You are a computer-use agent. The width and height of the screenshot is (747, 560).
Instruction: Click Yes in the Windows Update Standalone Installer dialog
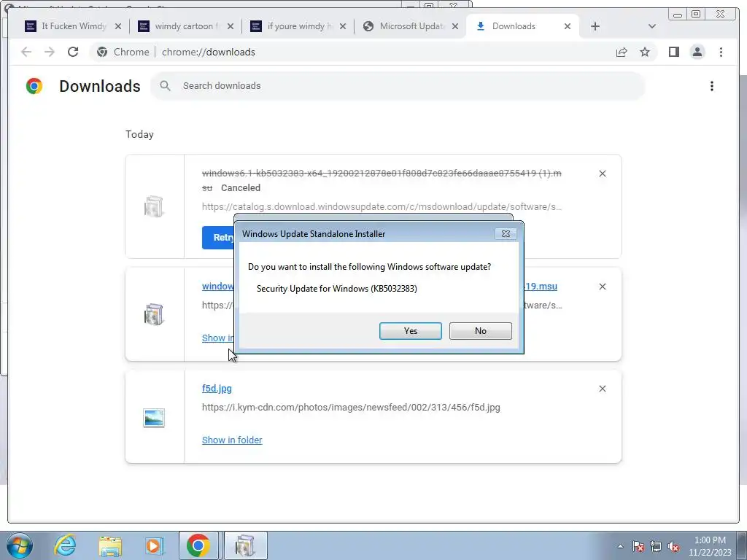pos(410,331)
